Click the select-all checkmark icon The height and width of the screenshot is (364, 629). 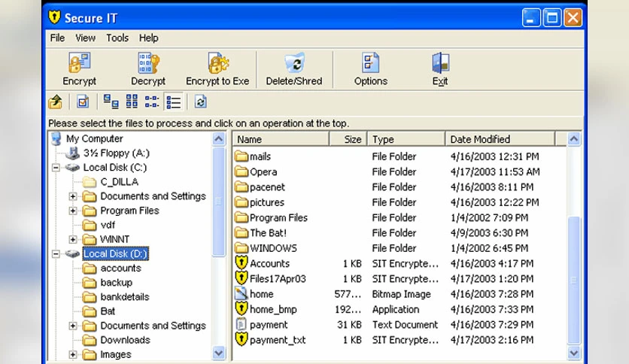(x=83, y=102)
